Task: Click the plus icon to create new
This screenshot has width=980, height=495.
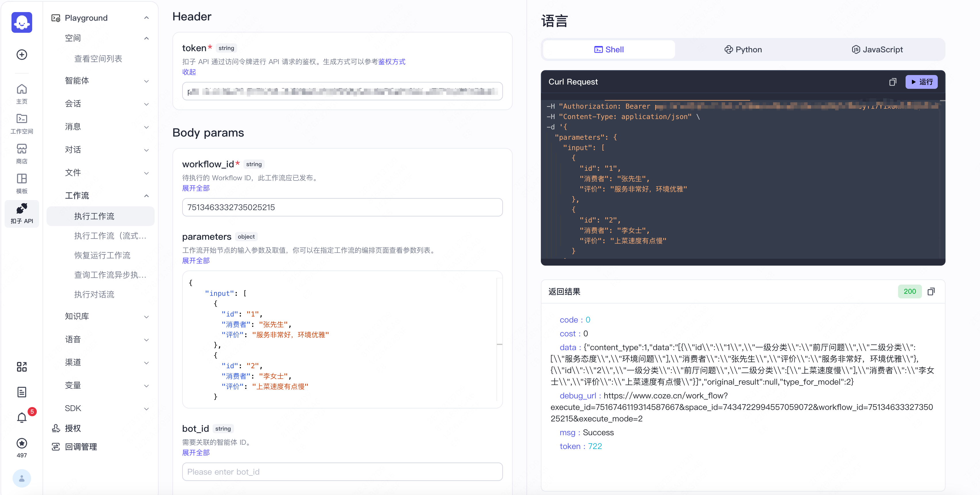Action: (22, 54)
